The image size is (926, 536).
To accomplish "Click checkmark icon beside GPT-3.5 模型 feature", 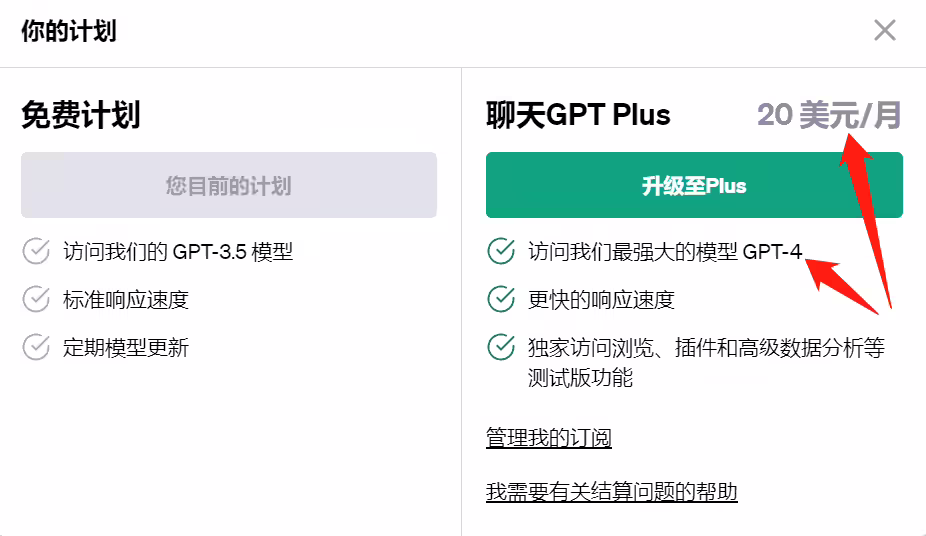I will 36,251.
